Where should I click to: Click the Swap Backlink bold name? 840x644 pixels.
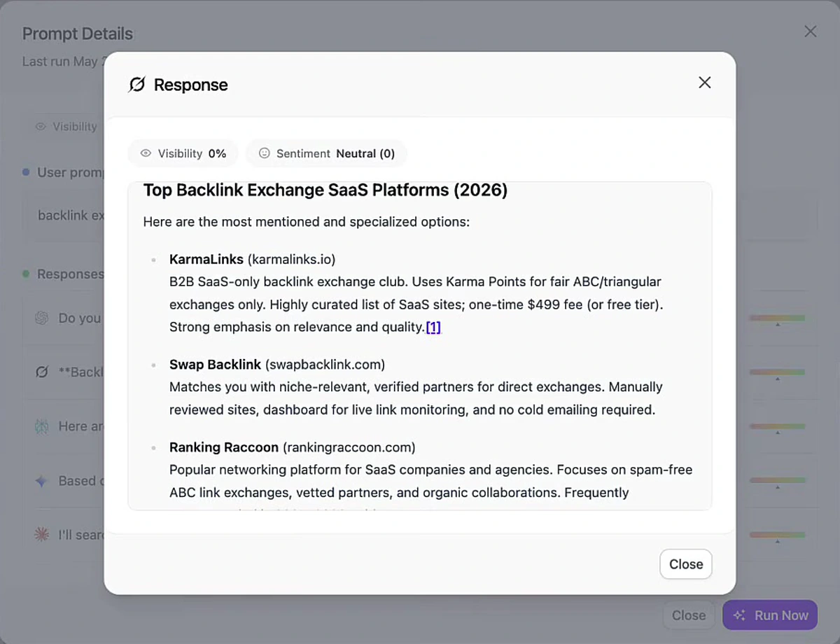click(215, 365)
